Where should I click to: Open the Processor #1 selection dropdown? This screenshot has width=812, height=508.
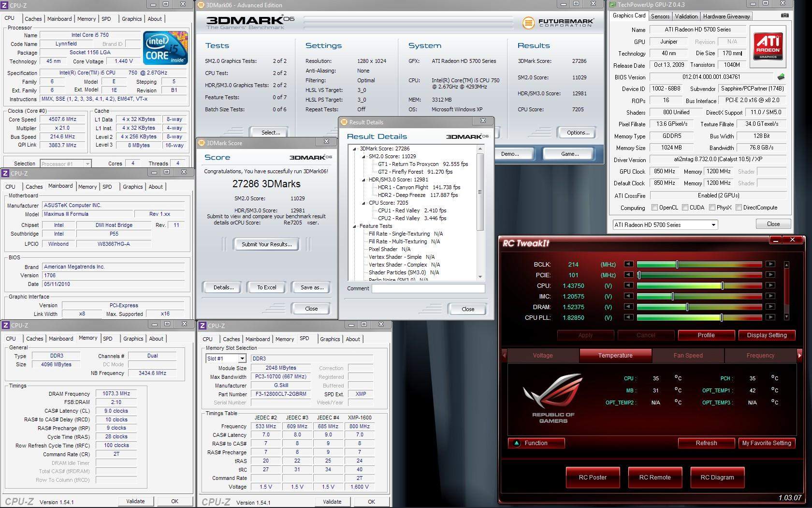coord(87,164)
